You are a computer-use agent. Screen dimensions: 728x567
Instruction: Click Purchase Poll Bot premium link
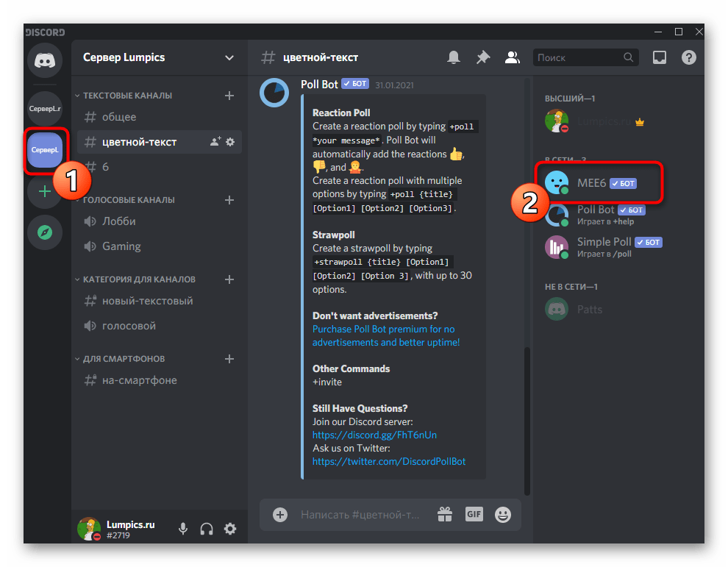coord(383,329)
